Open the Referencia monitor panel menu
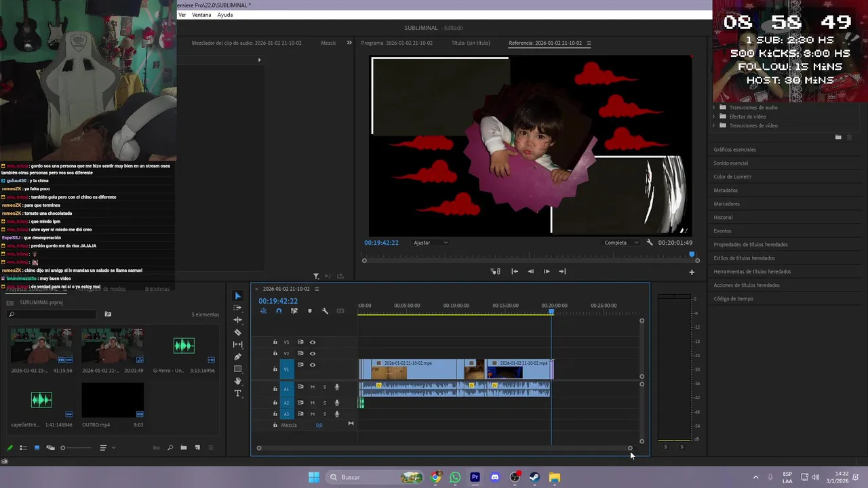This screenshot has width=868, height=488. point(589,43)
